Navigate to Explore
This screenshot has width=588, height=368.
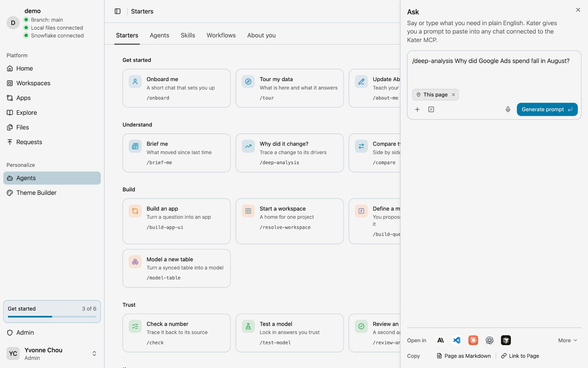pos(52,113)
